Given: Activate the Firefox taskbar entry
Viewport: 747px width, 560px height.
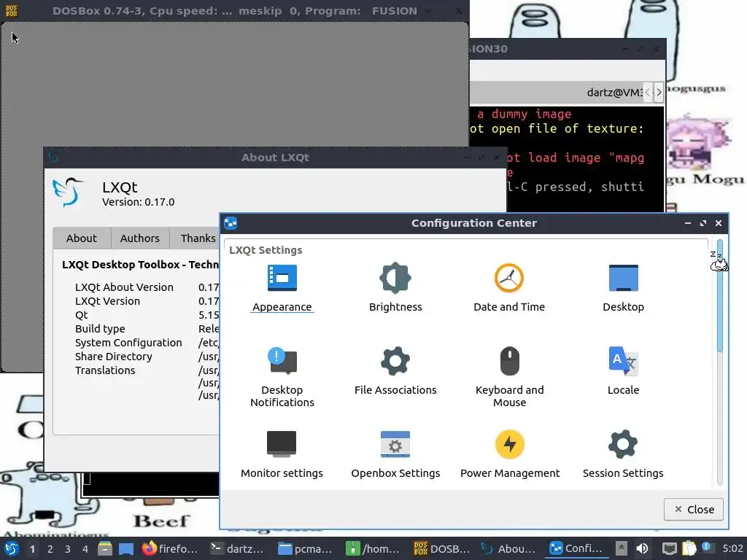Looking at the screenshot, I should click(170, 548).
